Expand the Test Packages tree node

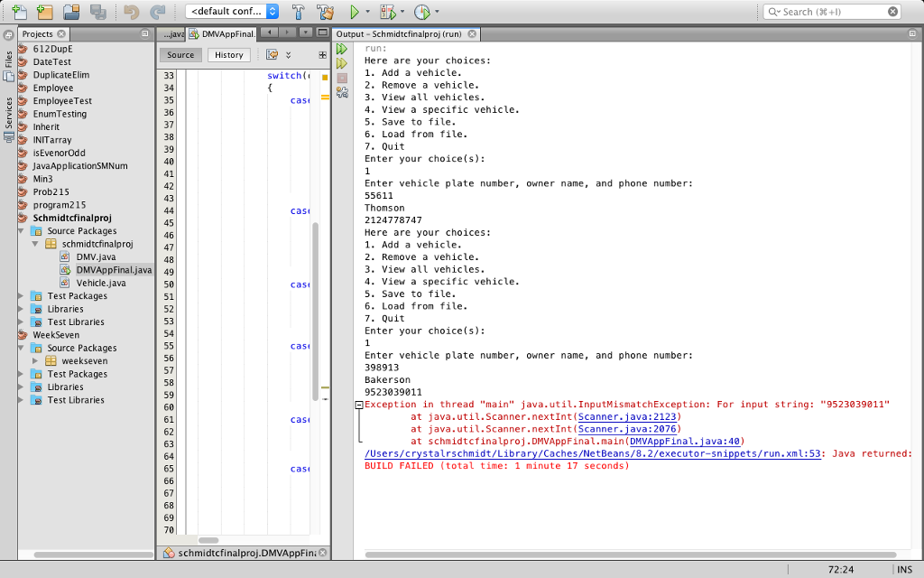22,295
